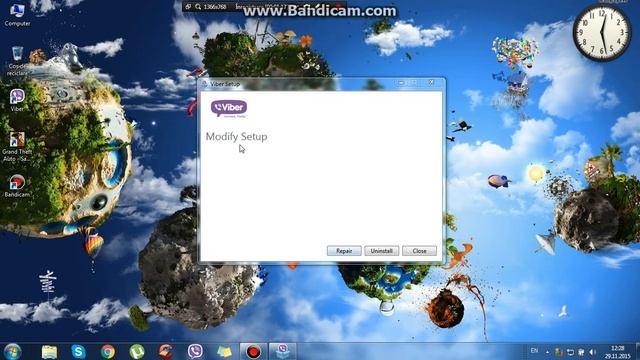Open Sticky Notes from the taskbar
The width and height of the screenshot is (640, 360).
224,351
